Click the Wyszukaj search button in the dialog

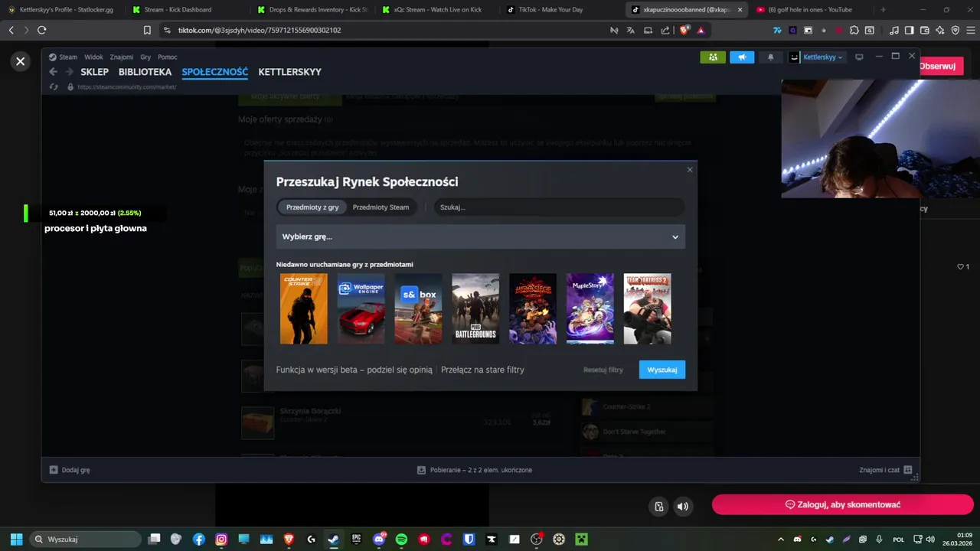pyautogui.click(x=662, y=370)
